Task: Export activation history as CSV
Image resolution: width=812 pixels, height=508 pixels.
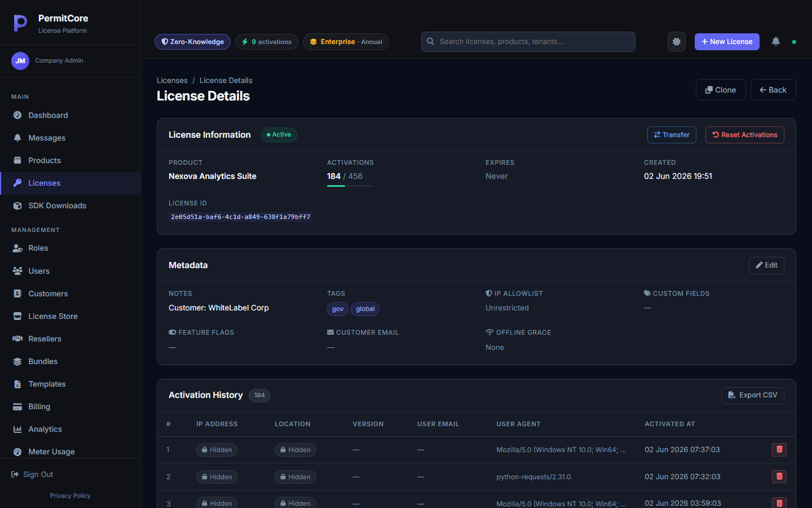Action: pyautogui.click(x=753, y=395)
